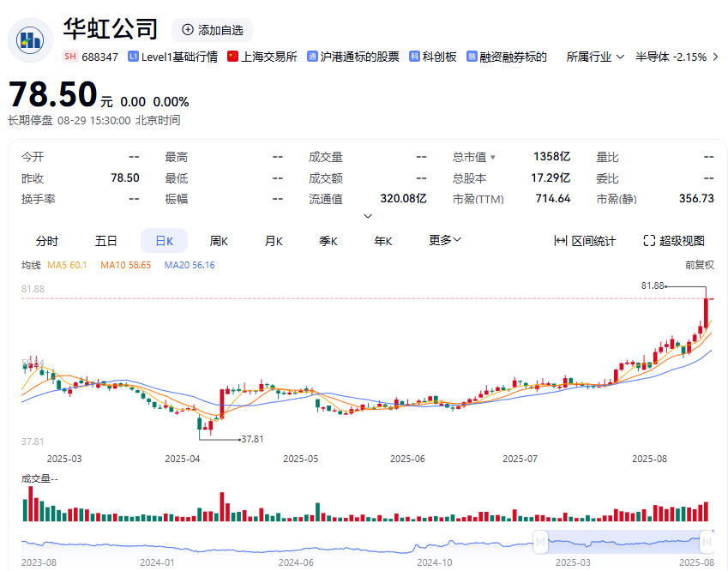Click the SH exchange badge icon
728x571 pixels.
tap(70, 57)
